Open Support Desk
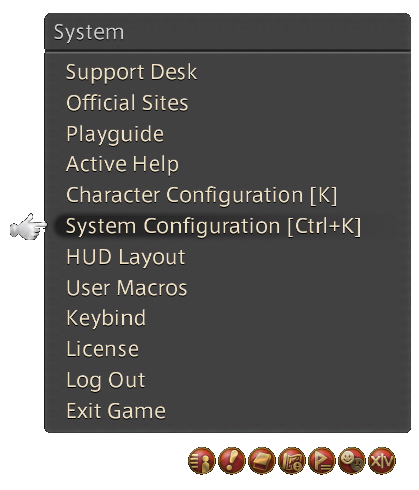The width and height of the screenshot is (419, 490). (x=131, y=72)
